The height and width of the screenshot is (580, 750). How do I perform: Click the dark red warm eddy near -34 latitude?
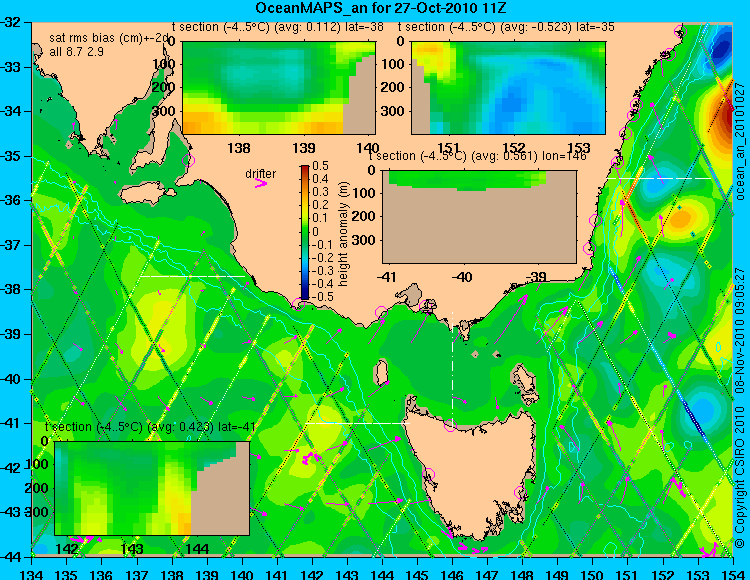tap(725, 117)
